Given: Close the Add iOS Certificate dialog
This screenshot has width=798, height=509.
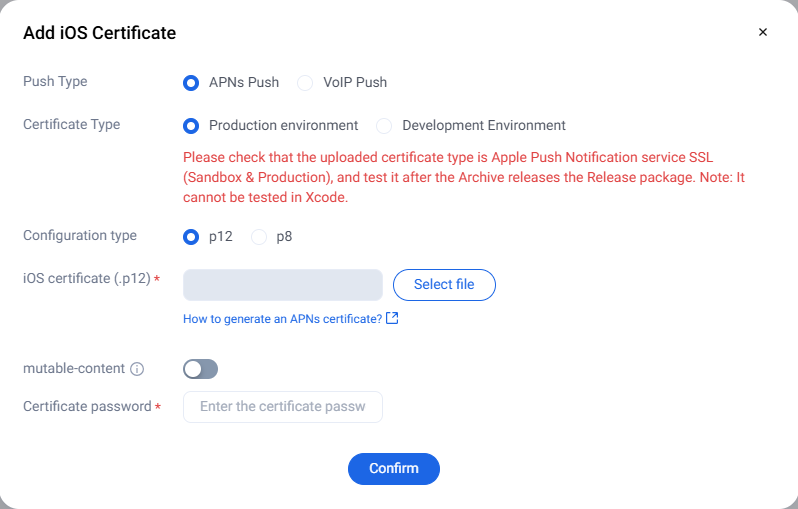Looking at the screenshot, I should [763, 32].
